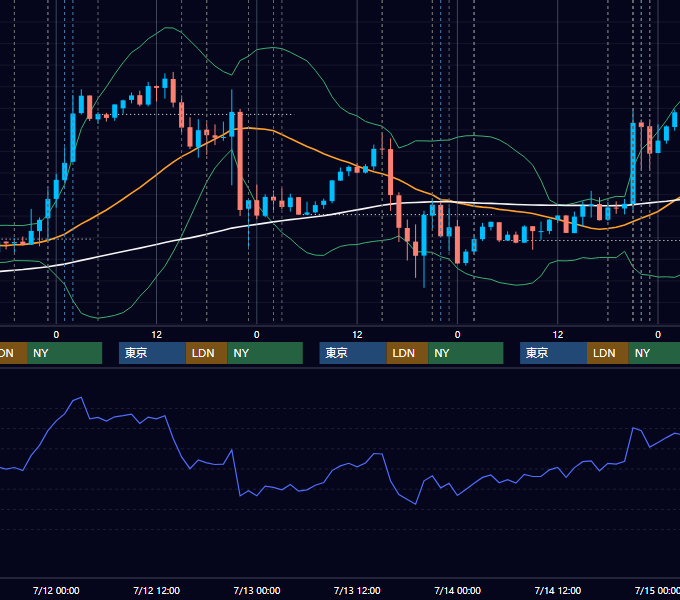Click the 7/14 00:00 date label
This screenshot has height=600, width=680.
[x=458, y=590]
